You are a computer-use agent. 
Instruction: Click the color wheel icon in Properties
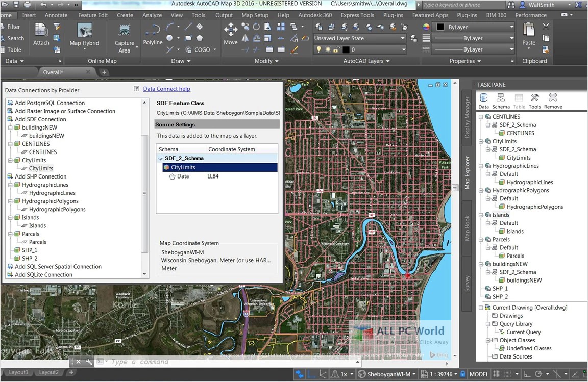pyautogui.click(x=426, y=27)
